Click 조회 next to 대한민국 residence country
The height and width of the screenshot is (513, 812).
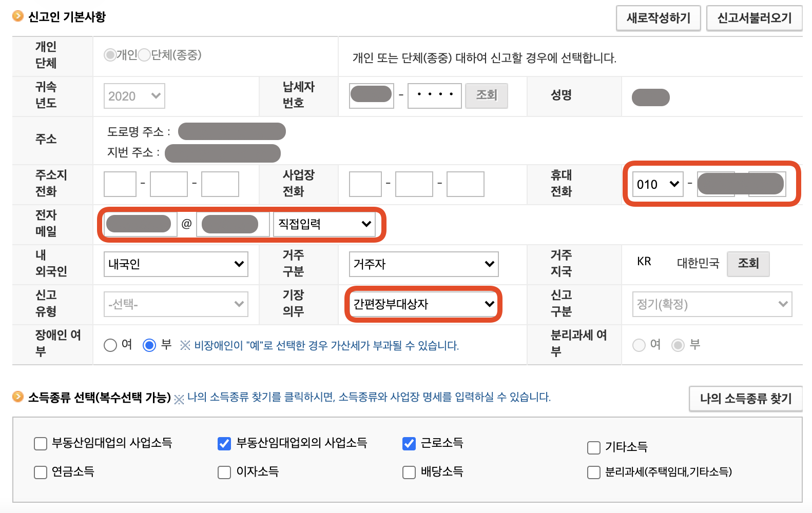[748, 264]
